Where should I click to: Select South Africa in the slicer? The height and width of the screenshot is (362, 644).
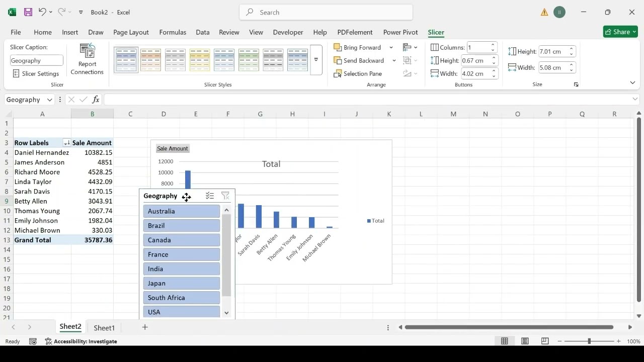182,298
